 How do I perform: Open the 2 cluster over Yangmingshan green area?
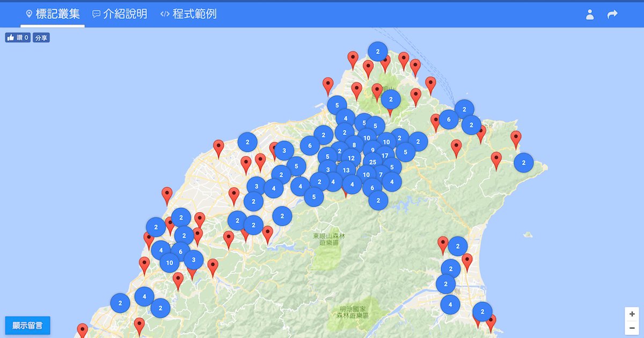[391, 99]
